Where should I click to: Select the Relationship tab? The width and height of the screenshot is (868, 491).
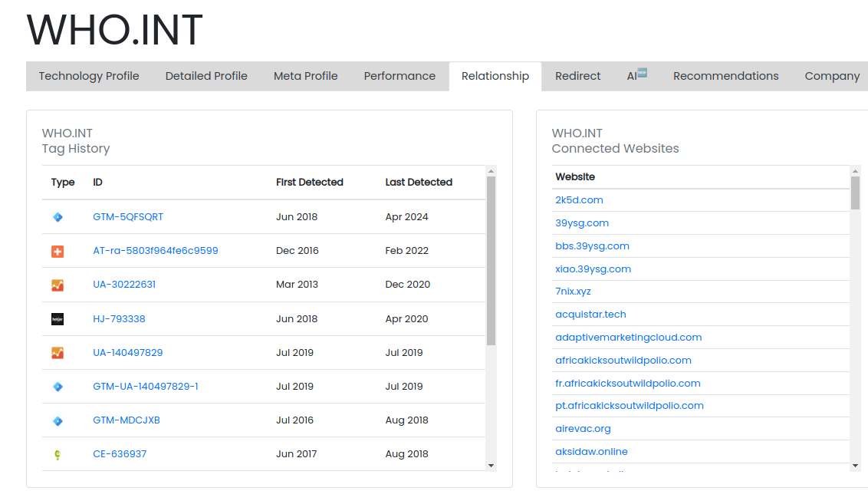[495, 76]
